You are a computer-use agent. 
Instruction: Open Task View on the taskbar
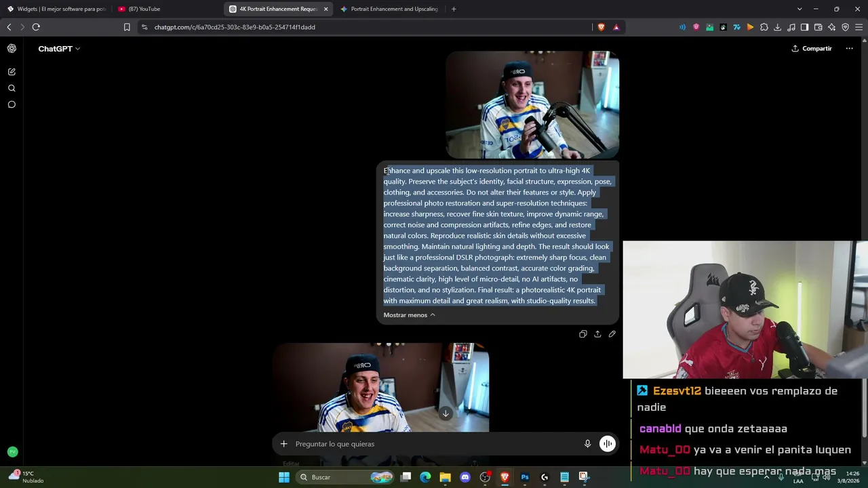(x=406, y=477)
